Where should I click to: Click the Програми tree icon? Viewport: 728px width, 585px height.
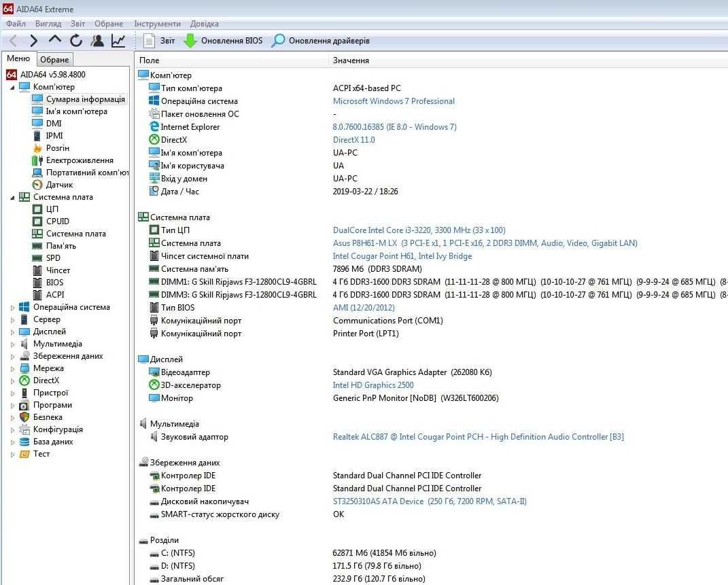tap(24, 405)
